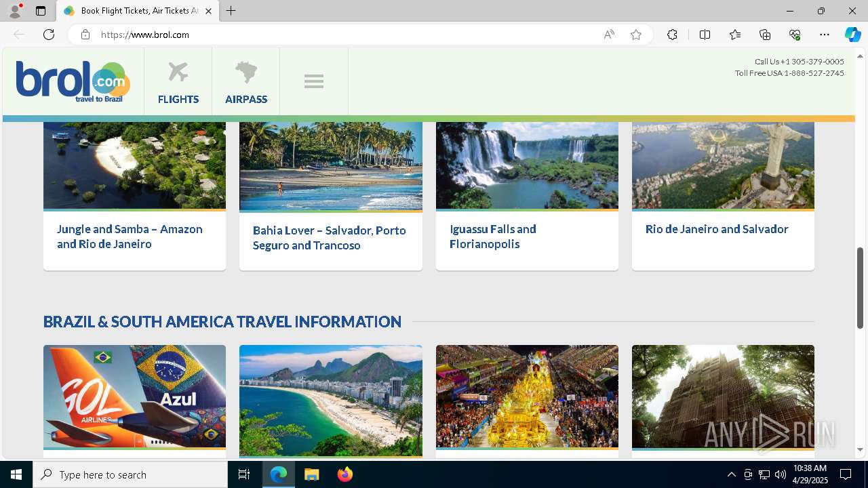Open File Explorer from the taskbar
The image size is (868, 488).
(x=311, y=474)
